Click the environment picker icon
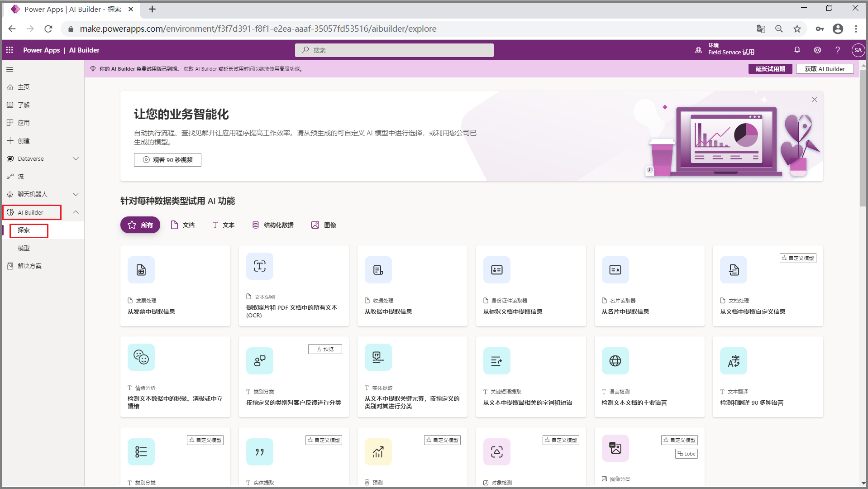868x489 pixels. [699, 50]
